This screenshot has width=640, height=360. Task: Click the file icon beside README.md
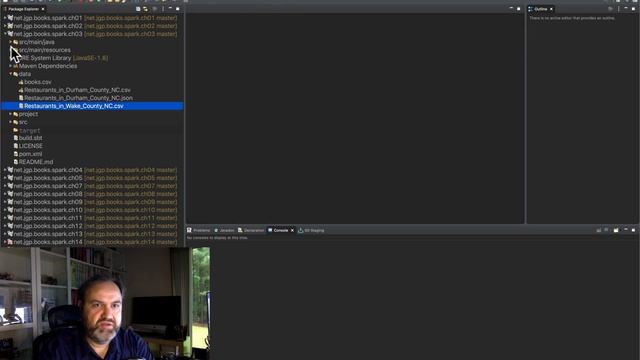click(16, 162)
